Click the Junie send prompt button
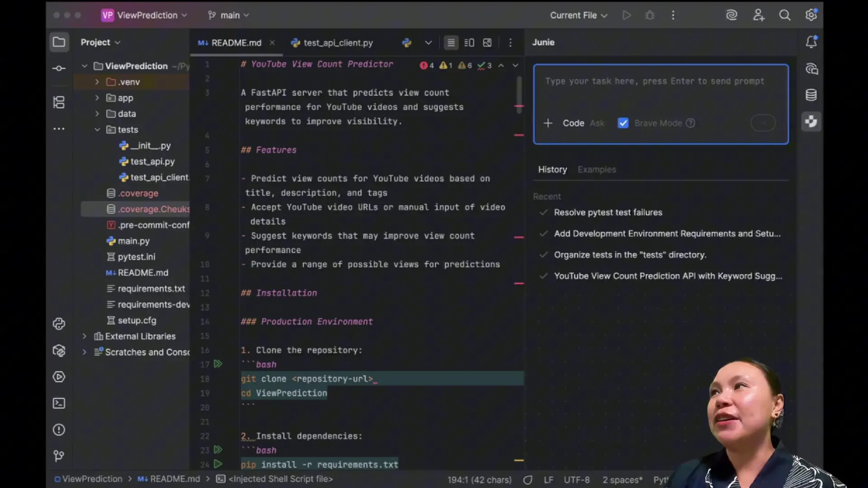Image resolution: width=868 pixels, height=488 pixels. coord(763,123)
